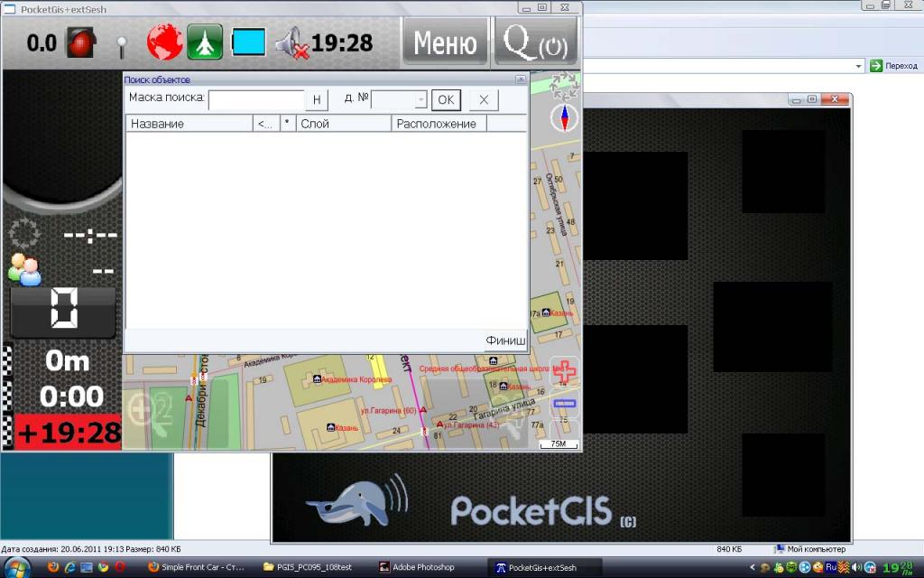The height and width of the screenshot is (578, 924).
Task: Open the address bar dropdown arrow in background window
Action: (859, 66)
